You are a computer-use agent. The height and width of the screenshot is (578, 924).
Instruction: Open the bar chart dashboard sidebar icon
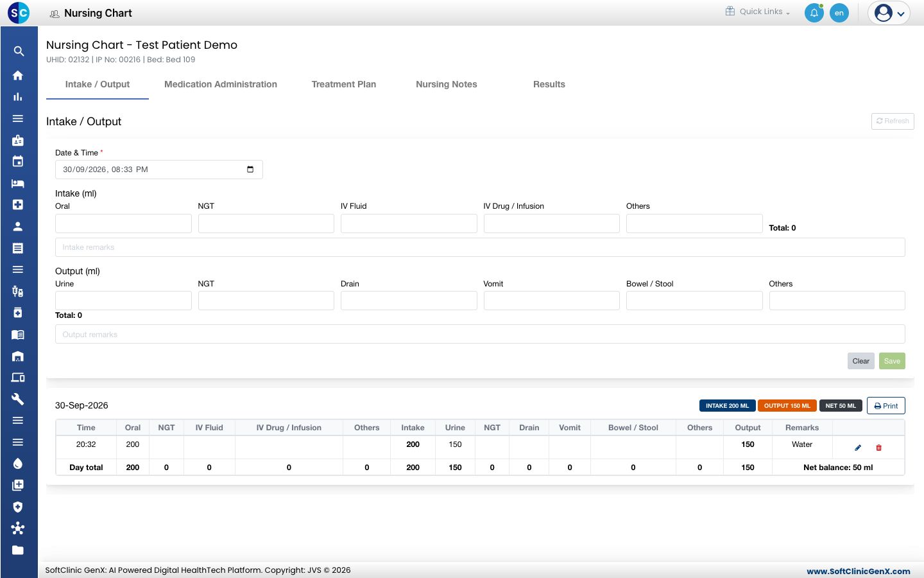18,97
